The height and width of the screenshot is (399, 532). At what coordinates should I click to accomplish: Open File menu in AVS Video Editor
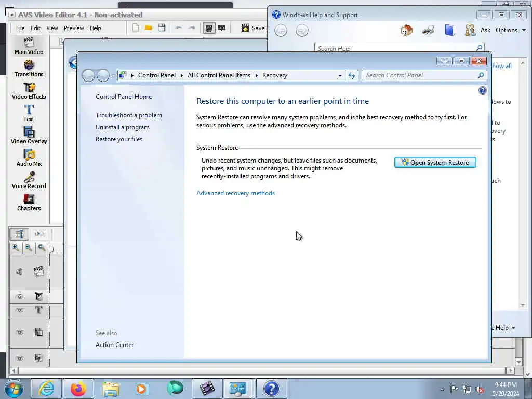pyautogui.click(x=20, y=28)
